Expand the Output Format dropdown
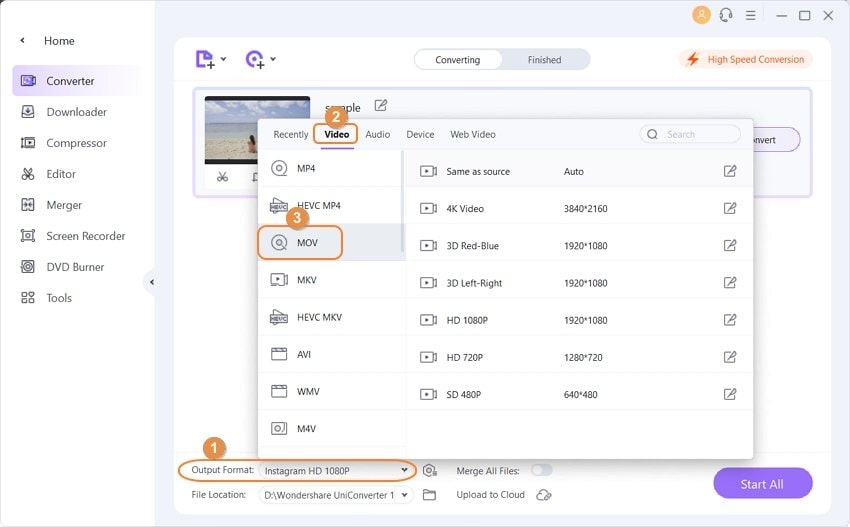The image size is (850, 527). (x=336, y=471)
